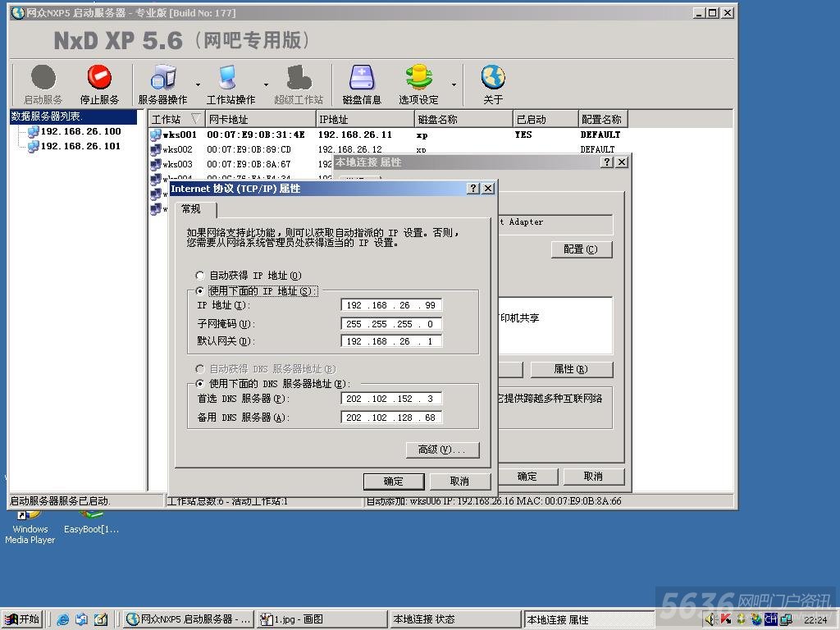Click the volume speaker tray icon
The width and height of the screenshot is (840, 630).
coord(711,619)
